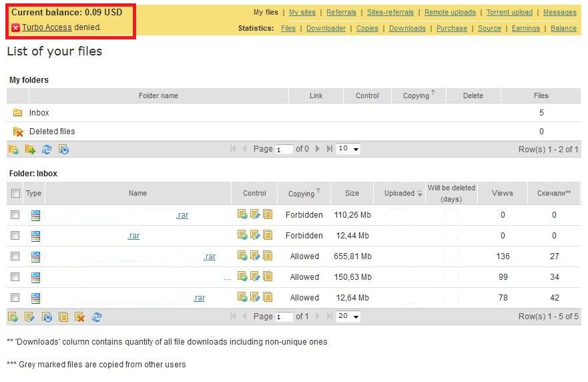Click the delete icon with red X in the files toolbar
Screen dimensions: 588x382
pos(80,317)
